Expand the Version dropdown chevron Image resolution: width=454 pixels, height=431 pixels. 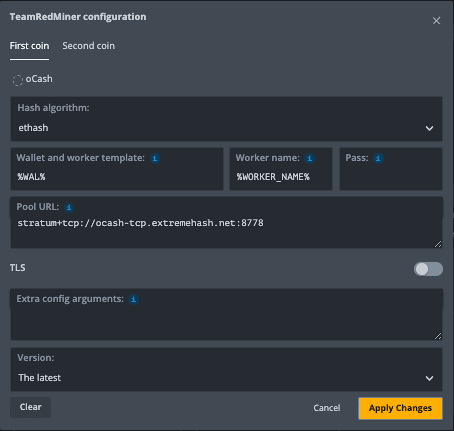pos(429,378)
